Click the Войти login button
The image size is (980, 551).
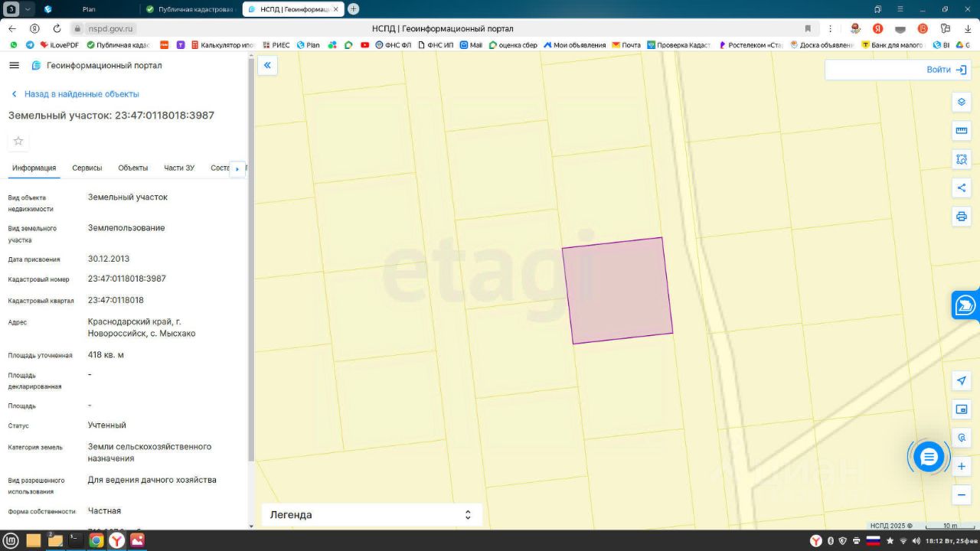pos(946,70)
